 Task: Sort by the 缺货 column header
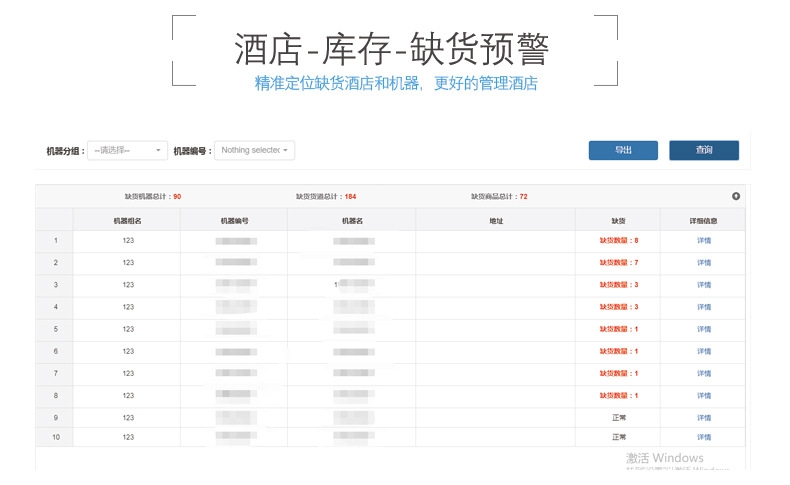tap(618, 221)
